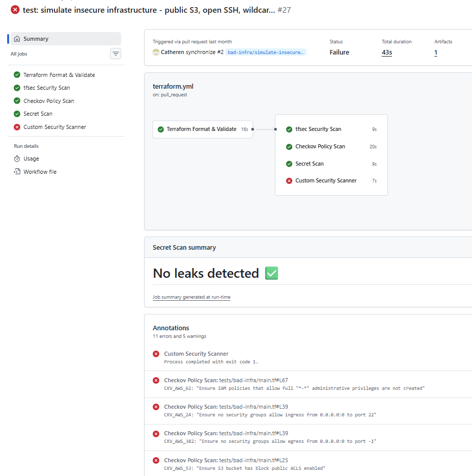
Task: Click green check icon beside sidebar Terraform Format & Validate
Action: coord(17,75)
